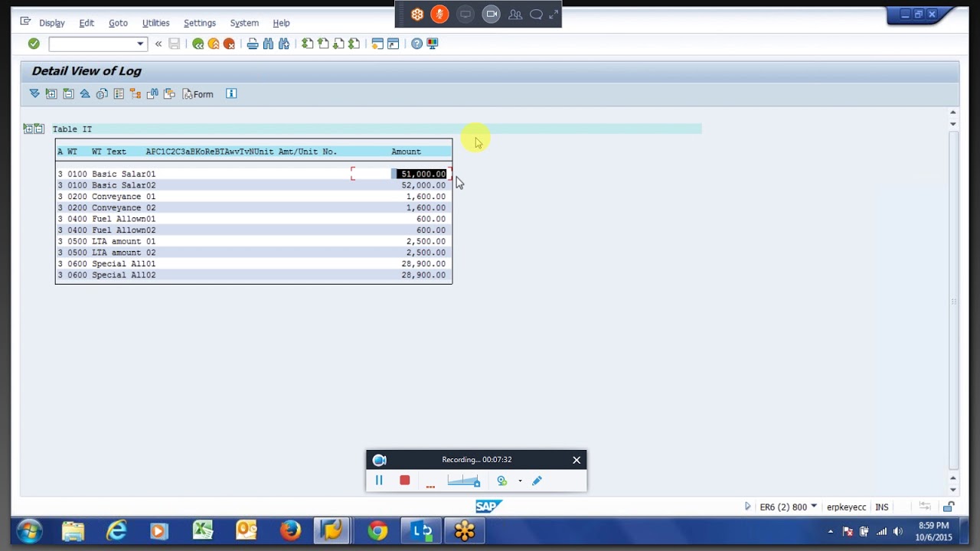Click the hierarchy tree icon in log toolbar
This screenshot has width=980, height=551.
[x=136, y=93]
